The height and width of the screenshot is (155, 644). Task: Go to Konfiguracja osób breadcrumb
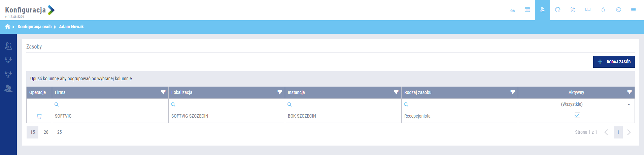pyautogui.click(x=34, y=27)
